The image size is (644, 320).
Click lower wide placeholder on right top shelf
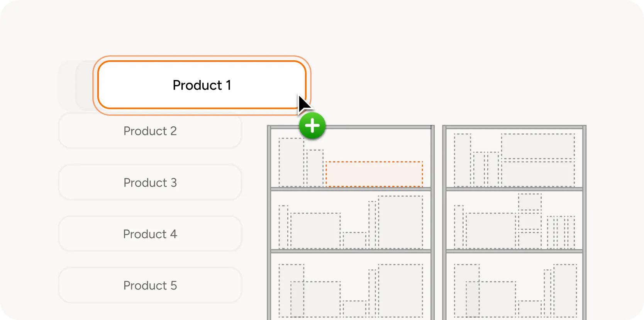[x=538, y=174]
